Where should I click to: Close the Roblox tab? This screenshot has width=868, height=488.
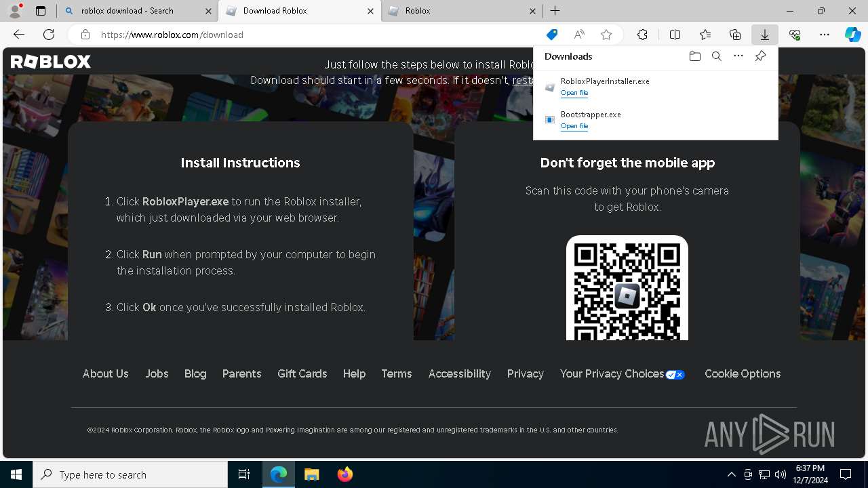[x=532, y=11]
